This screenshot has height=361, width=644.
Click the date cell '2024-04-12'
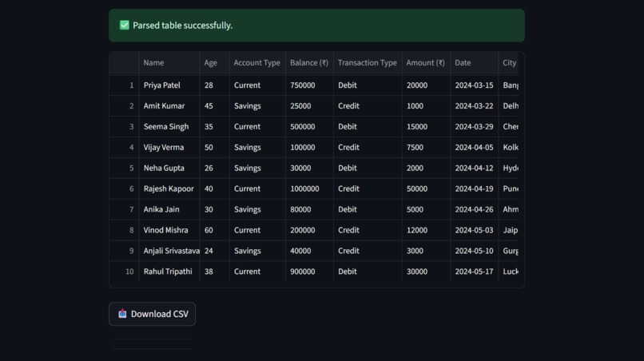point(474,168)
